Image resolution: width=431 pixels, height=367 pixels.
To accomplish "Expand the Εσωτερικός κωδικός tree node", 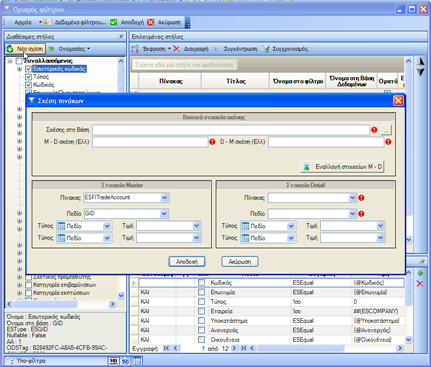I will click(x=19, y=69).
